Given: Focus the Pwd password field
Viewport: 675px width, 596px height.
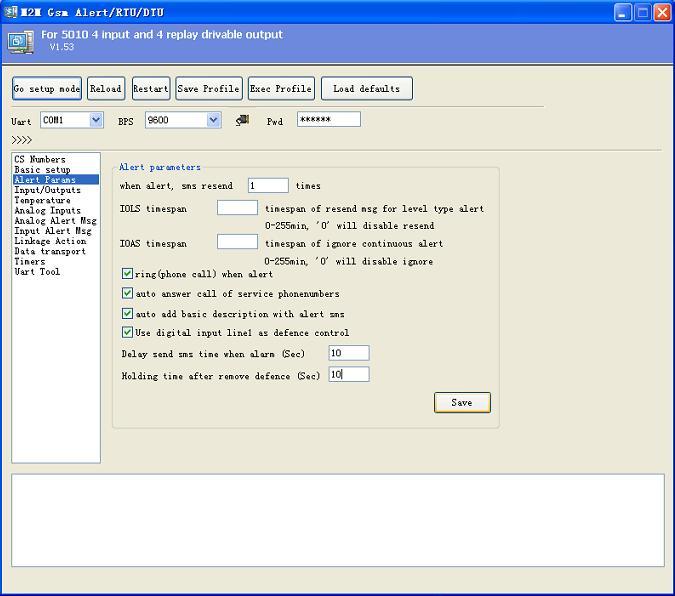Looking at the screenshot, I should pyautogui.click(x=328, y=119).
